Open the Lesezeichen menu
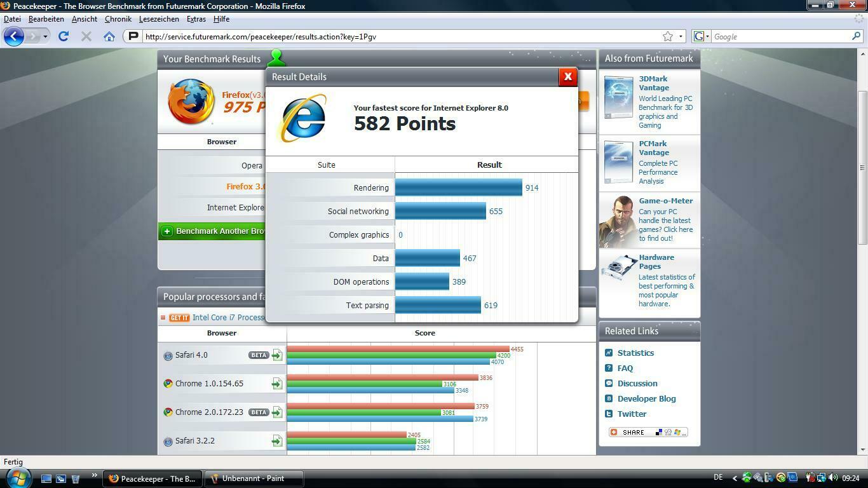The width and height of the screenshot is (868, 488). click(x=159, y=19)
